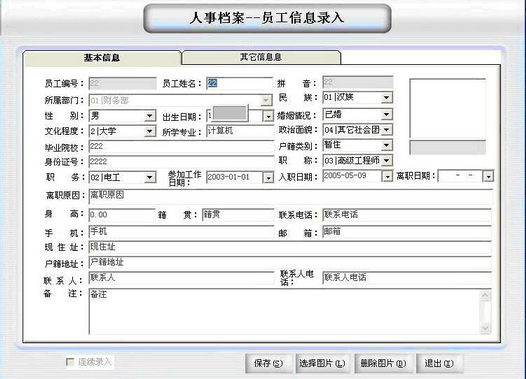Open the 婚姻状况 dropdown
Viewport: 526px width, 379px height.
386,114
